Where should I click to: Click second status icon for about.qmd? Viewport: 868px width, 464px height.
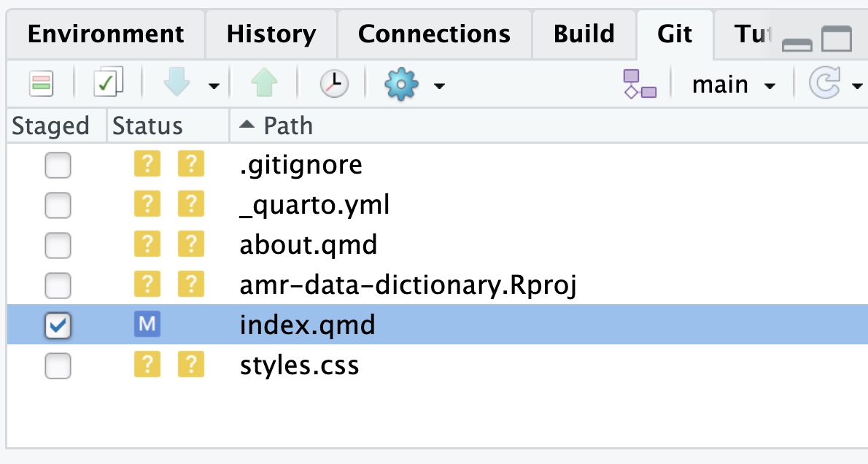pyautogui.click(x=191, y=244)
